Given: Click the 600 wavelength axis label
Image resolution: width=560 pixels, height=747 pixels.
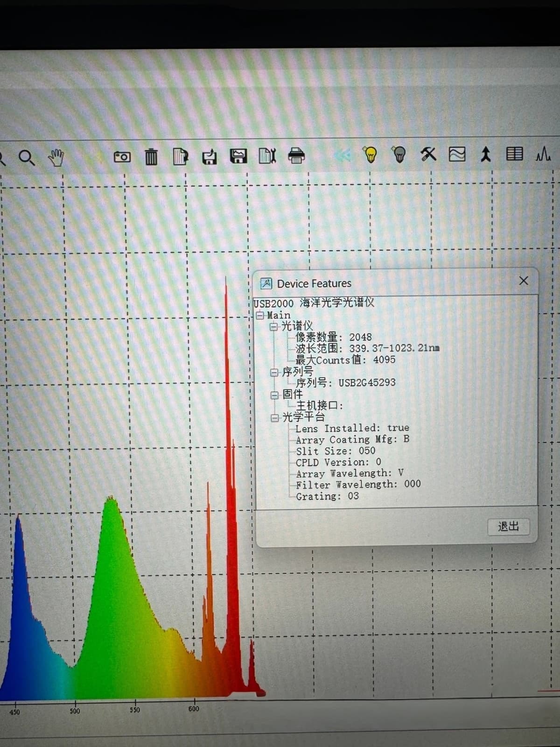Looking at the screenshot, I should 194,708.
